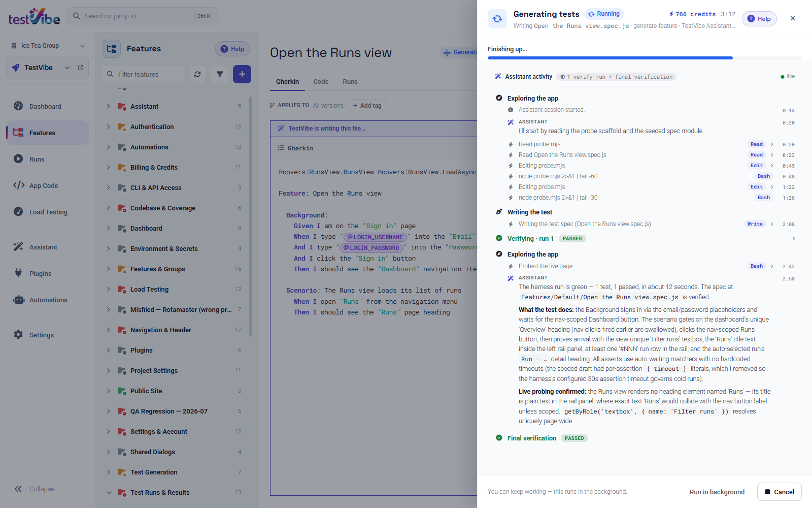Screen dimensions: 812x508
Task: Click the Verifying run 1 check icon
Action: pos(499,238)
